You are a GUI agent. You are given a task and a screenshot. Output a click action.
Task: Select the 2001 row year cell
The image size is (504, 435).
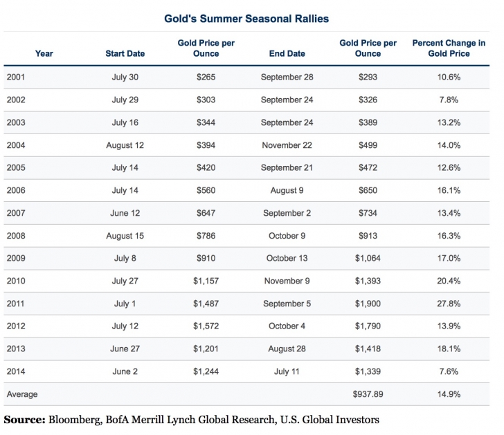coord(16,77)
